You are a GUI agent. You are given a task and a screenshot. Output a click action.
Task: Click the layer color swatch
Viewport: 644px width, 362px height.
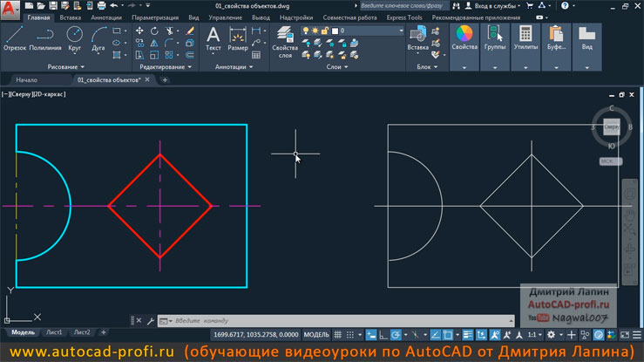tap(336, 31)
